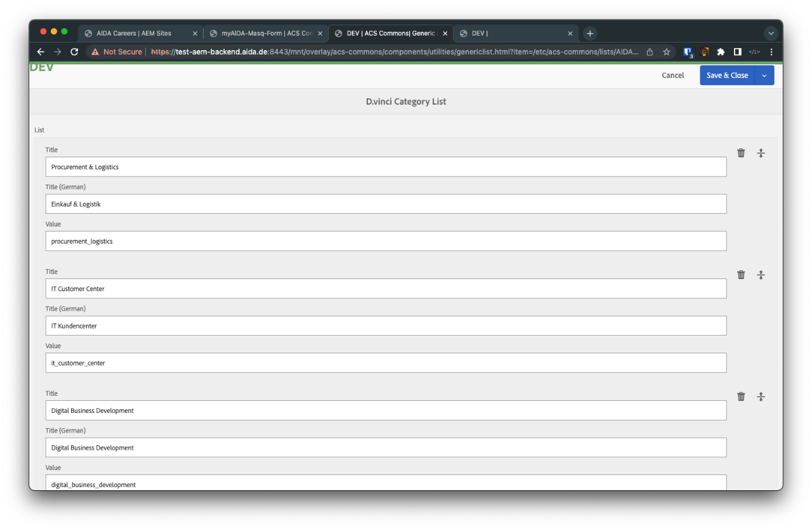This screenshot has height=529, width=812.
Task: Click the Save & Close button
Action: 727,75
